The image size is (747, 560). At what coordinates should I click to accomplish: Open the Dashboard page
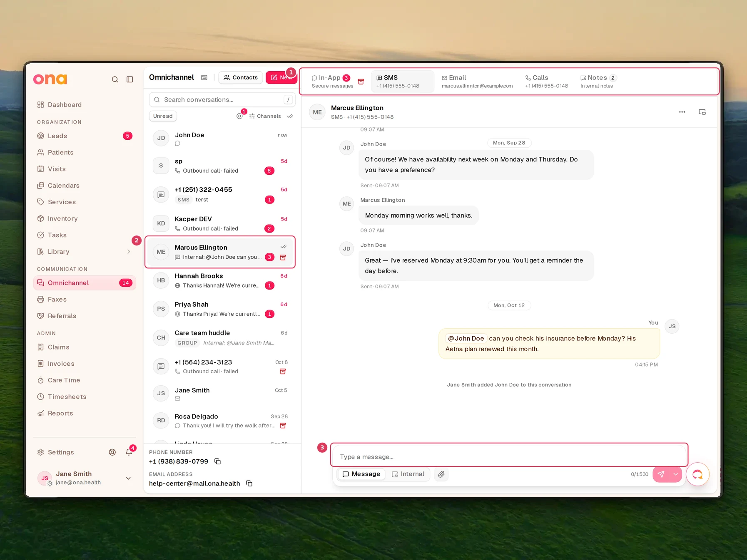coord(85,105)
